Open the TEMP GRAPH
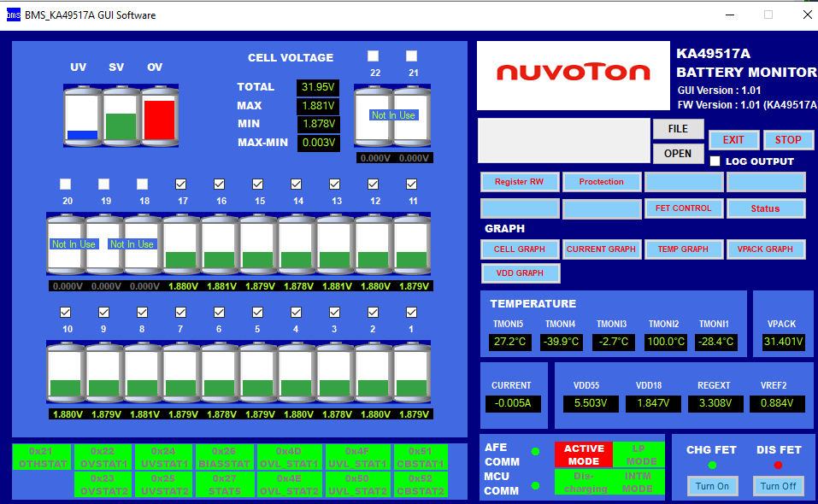Image resolution: width=818 pixels, height=504 pixels. [x=684, y=249]
